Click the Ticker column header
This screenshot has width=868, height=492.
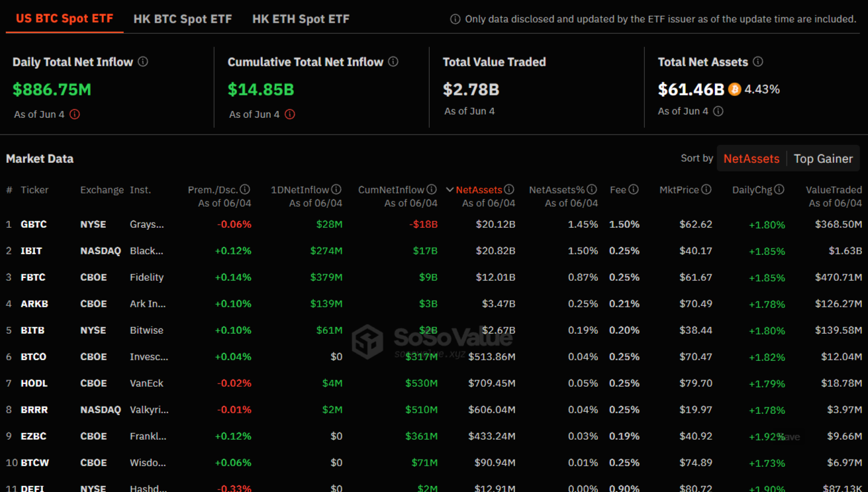coord(34,190)
